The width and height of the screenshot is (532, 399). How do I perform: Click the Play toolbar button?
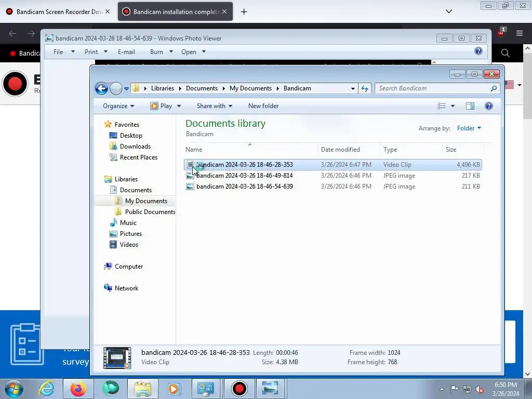click(161, 106)
